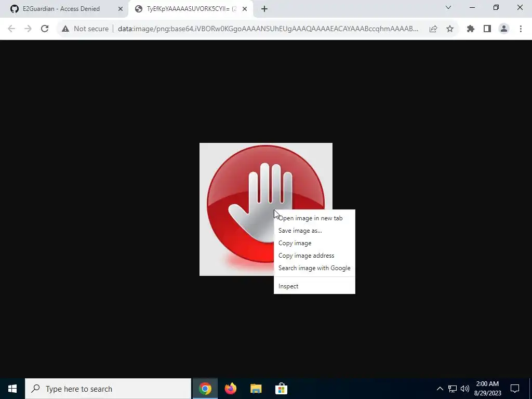Open the notification center icon
Image resolution: width=532 pixels, height=399 pixels.
click(x=515, y=389)
